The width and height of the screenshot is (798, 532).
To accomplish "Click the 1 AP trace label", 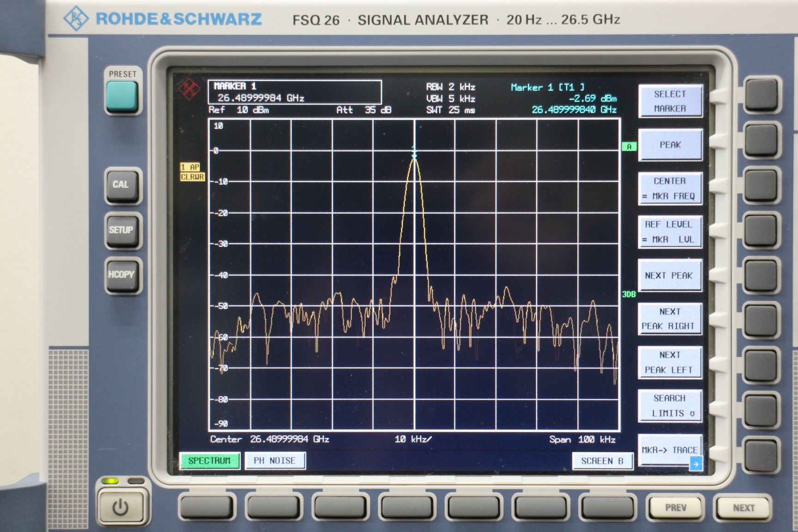I will click(x=190, y=167).
